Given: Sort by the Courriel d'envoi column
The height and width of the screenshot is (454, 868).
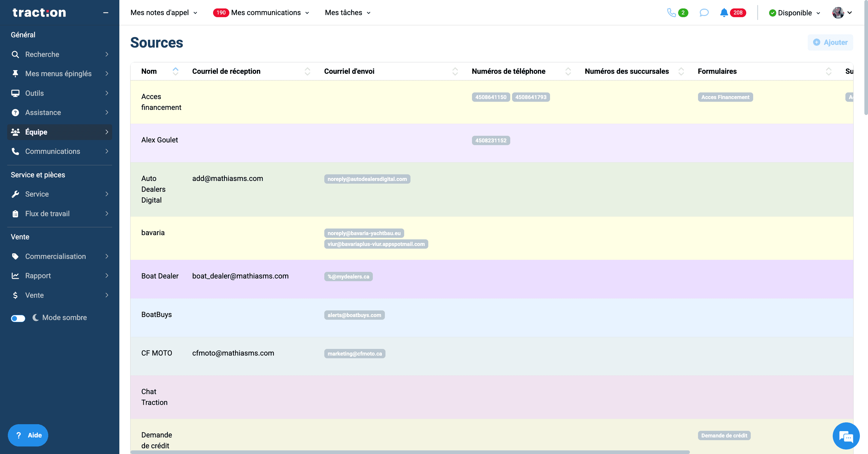Looking at the screenshot, I should click(x=455, y=71).
